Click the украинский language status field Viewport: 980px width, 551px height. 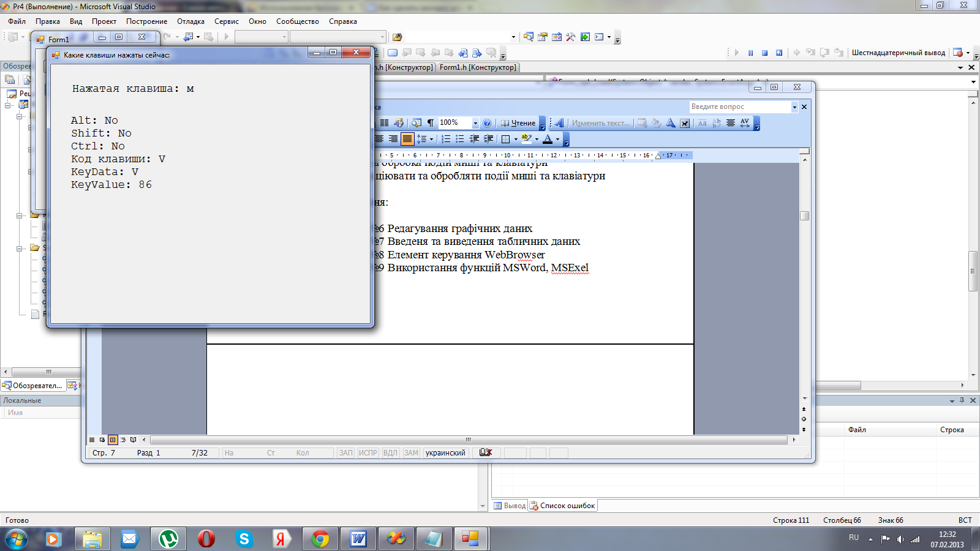[x=445, y=453]
